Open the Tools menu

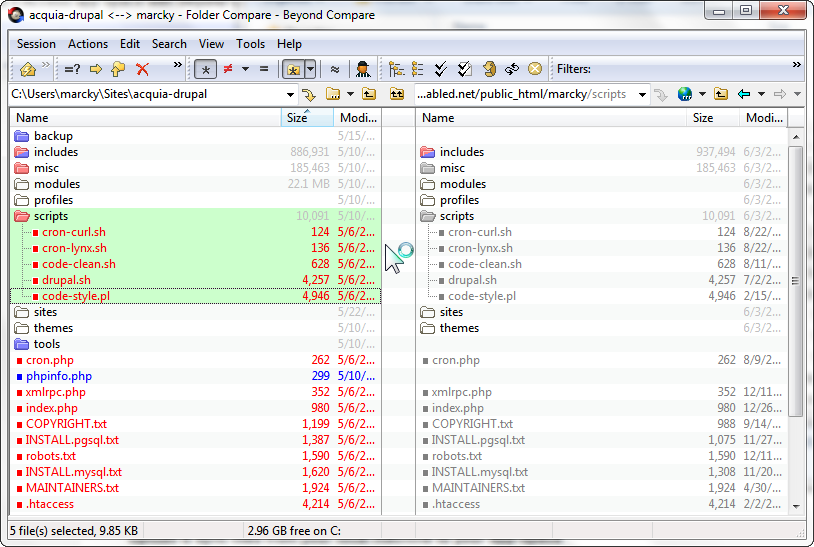[x=250, y=44]
